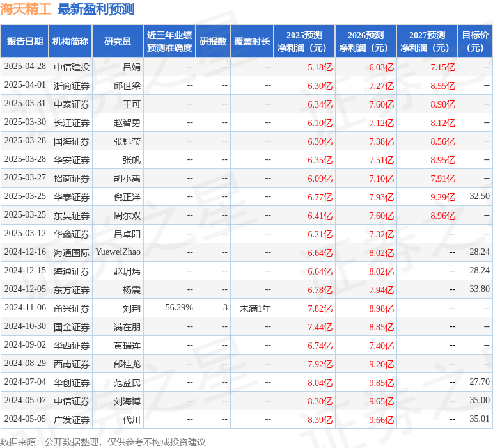The height and width of the screenshot is (448, 493).
Task: Select the 报告日期 column header
Action: pyautogui.click(x=24, y=41)
